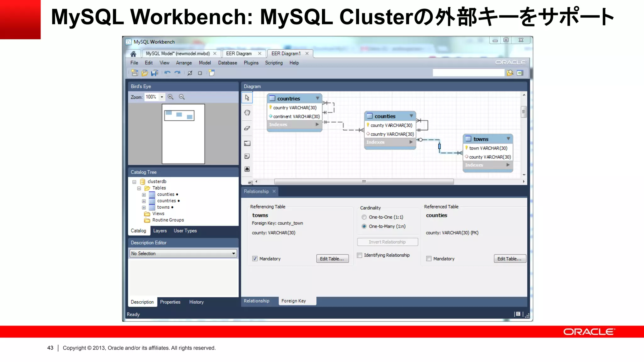Click the Bird's Eye preview thumbnail
This screenshot has width=644, height=362.
183,134
